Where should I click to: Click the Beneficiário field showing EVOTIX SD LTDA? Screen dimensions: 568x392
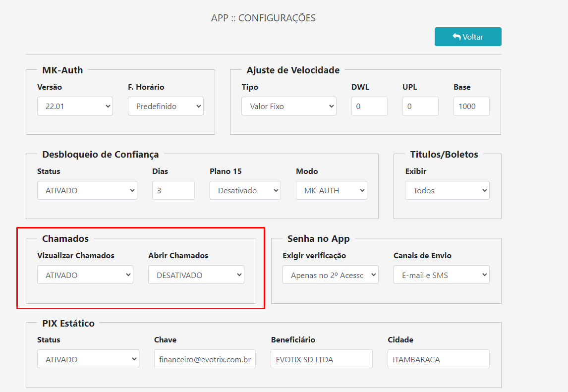(321, 358)
